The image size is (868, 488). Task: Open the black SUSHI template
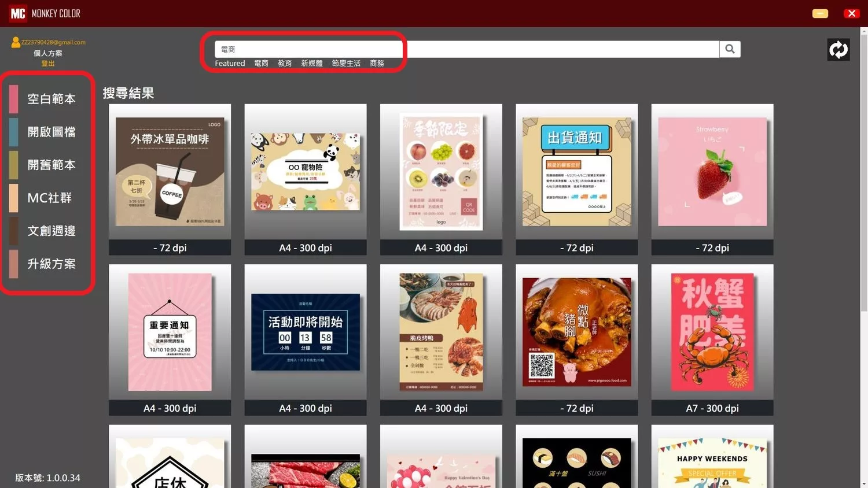576,457
